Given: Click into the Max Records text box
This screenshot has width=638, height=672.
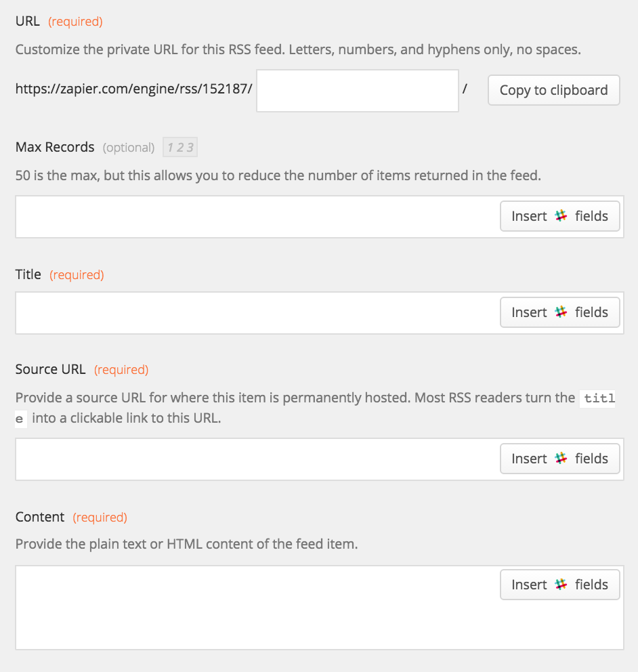Looking at the screenshot, I should [257, 216].
